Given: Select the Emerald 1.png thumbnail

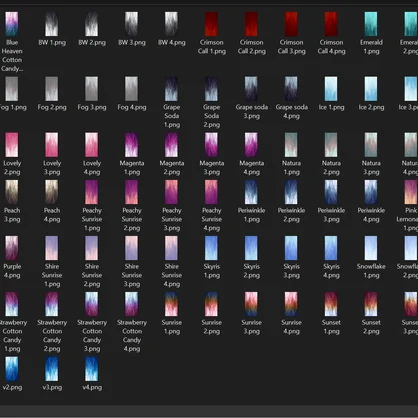Looking at the screenshot, I should tap(371, 24).
